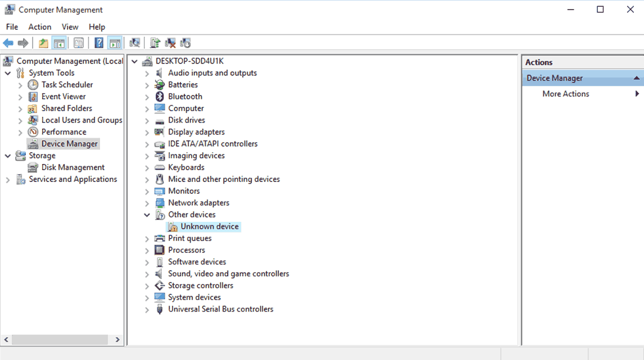This screenshot has height=360, width=644.
Task: Expand the Network adapters category
Action: coord(147,203)
